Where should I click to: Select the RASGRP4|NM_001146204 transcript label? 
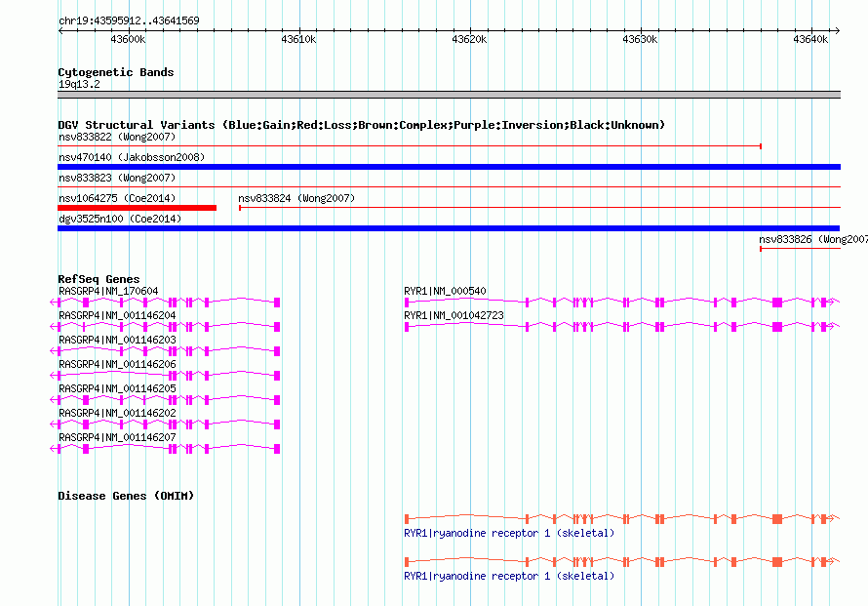[x=117, y=315]
